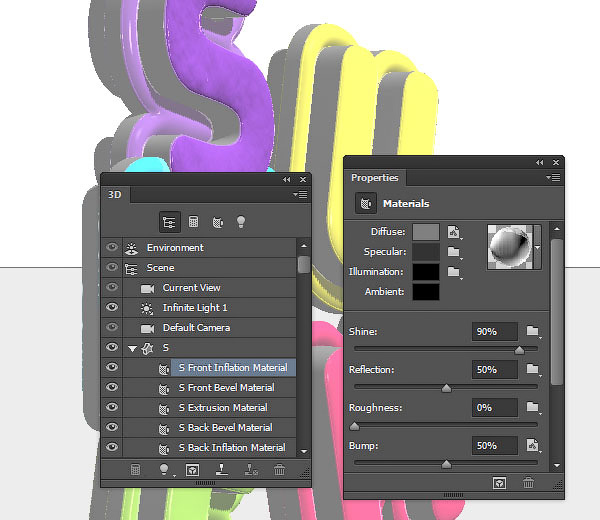Toggle visibility of Default Camera

click(x=112, y=328)
